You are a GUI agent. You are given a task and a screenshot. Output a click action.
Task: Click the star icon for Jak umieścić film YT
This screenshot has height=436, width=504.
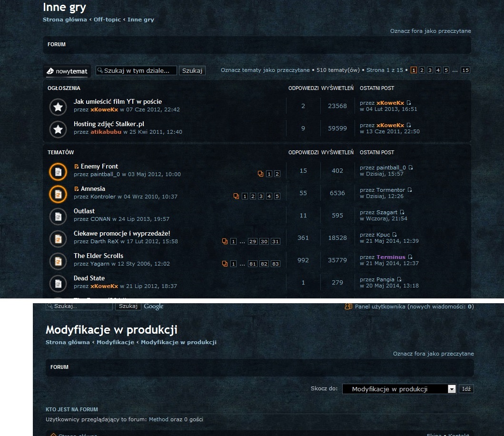tap(58, 107)
